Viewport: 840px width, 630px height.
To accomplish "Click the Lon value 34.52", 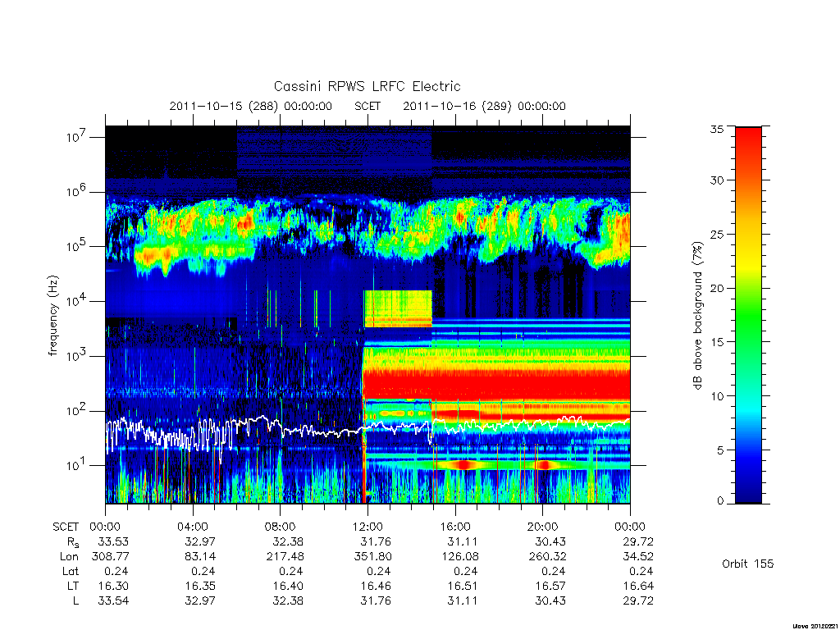I will (x=638, y=557).
